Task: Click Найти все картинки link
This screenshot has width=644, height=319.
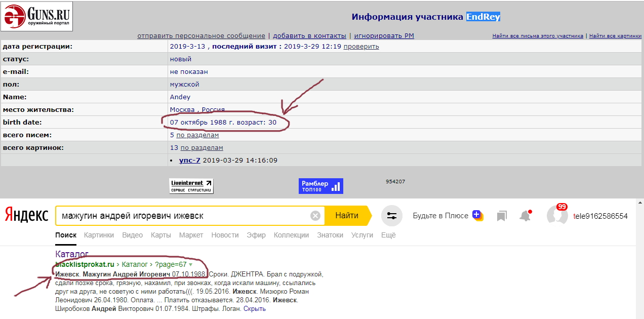Action: coord(615,36)
